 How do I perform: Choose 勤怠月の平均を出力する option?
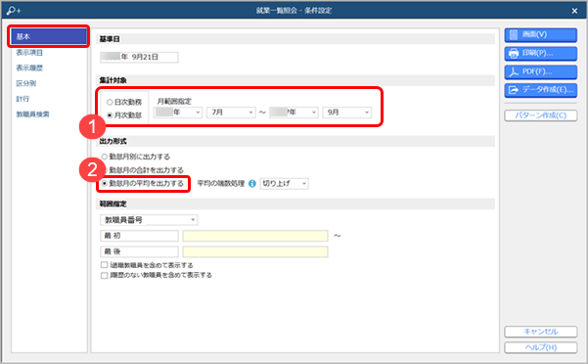(105, 184)
